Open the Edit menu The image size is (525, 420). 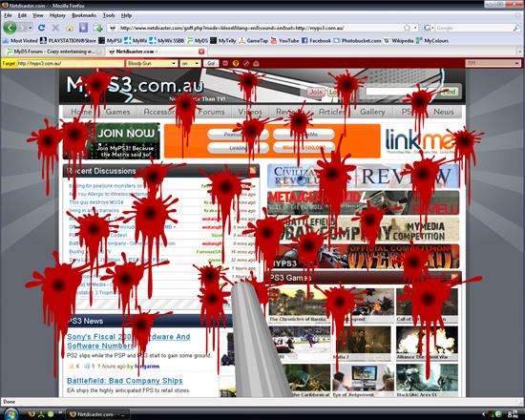[x=23, y=15]
